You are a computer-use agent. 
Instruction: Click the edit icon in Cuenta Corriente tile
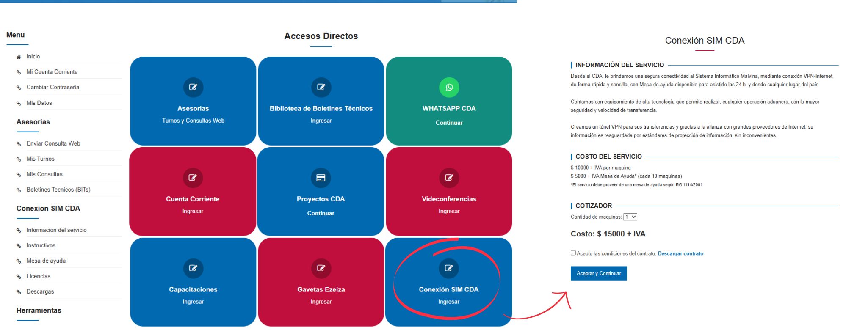coord(193,178)
